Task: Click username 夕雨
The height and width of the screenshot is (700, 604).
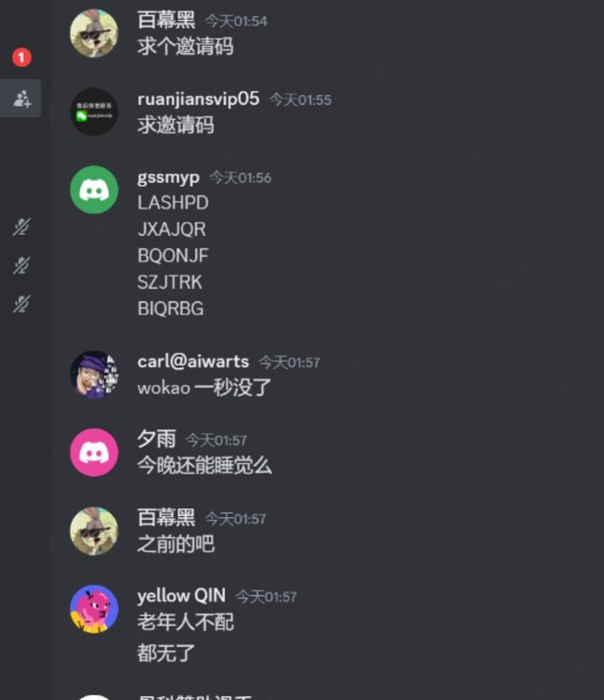Action: coord(157,440)
